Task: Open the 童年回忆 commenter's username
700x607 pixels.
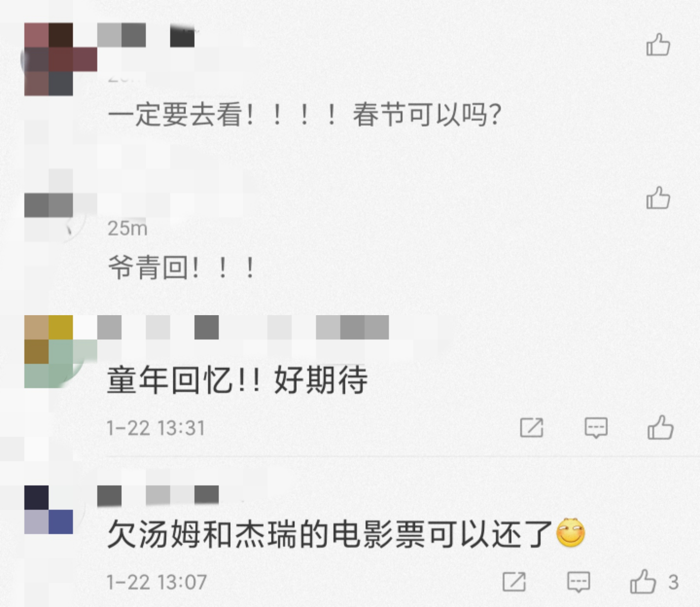Action: tap(243, 327)
